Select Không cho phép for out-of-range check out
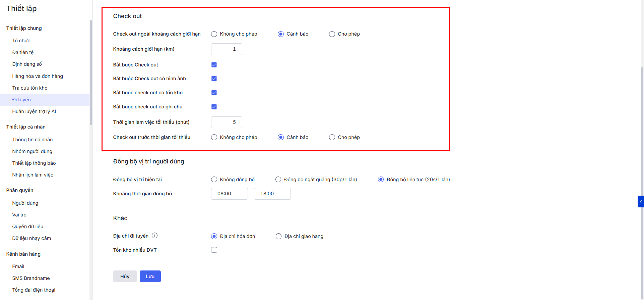Viewport: 644px width, 300px height. click(x=214, y=34)
